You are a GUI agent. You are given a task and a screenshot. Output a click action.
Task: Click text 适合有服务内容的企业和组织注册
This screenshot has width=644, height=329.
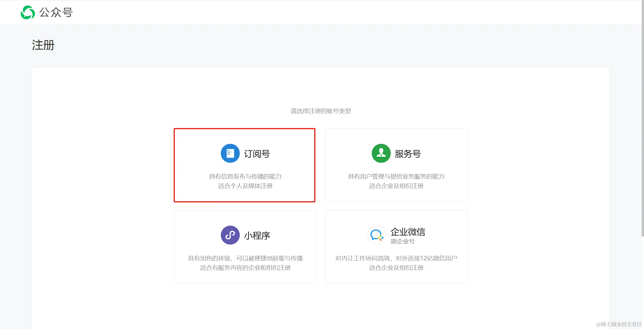245,268
